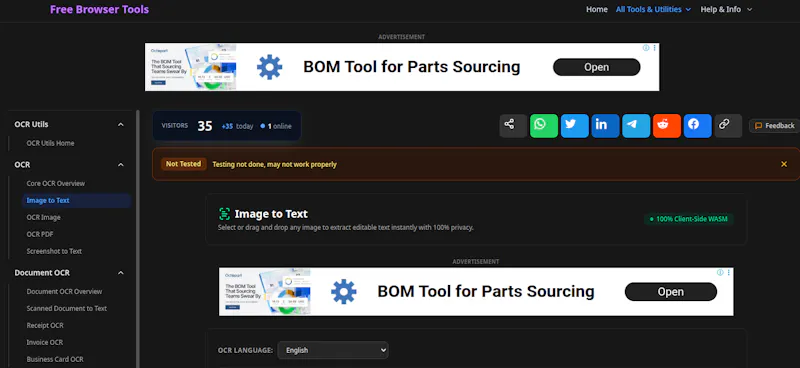The image size is (800, 368).
Task: Open the top BOM Tool advertisement
Action: (x=596, y=67)
